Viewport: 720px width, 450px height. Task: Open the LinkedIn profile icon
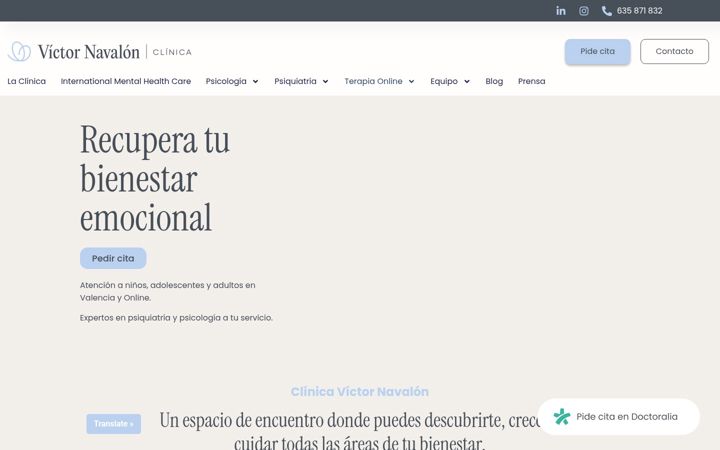[x=561, y=11]
